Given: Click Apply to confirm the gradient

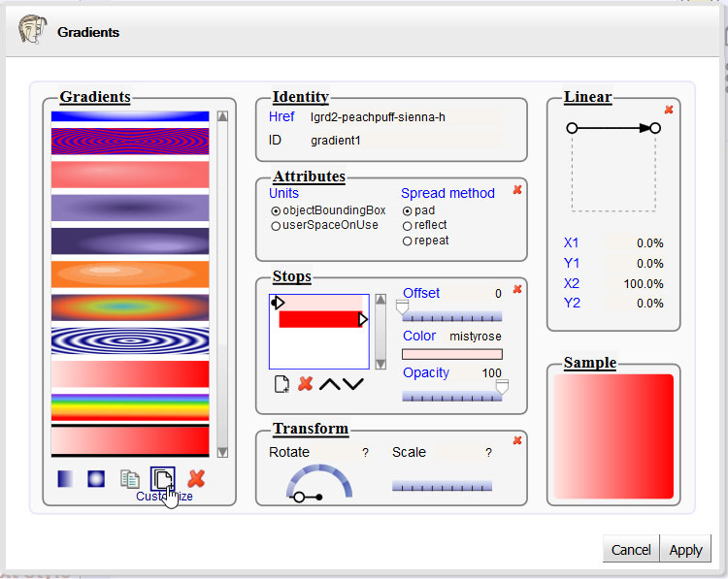Looking at the screenshot, I should tap(685, 549).
